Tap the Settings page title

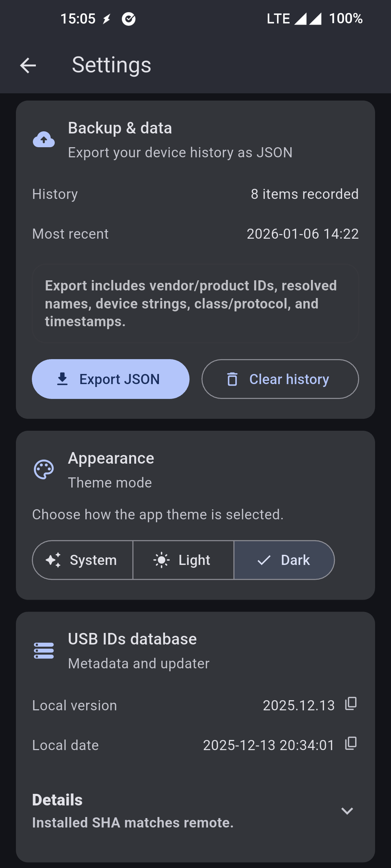(112, 65)
